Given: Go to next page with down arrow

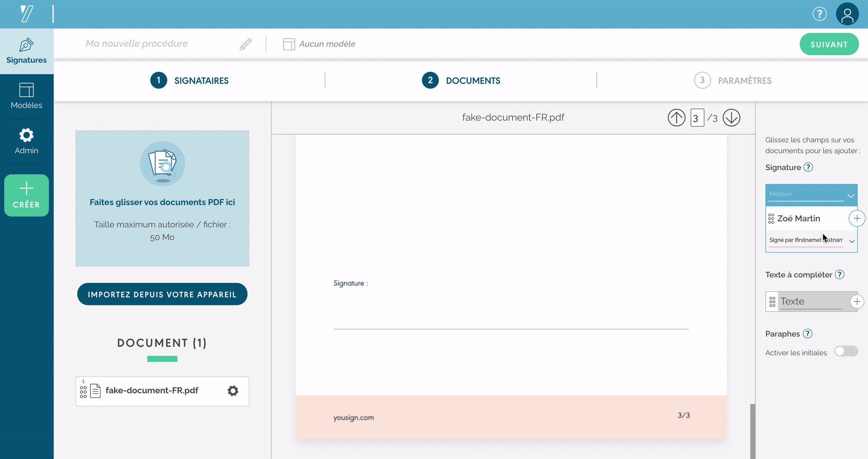Looking at the screenshot, I should point(731,118).
